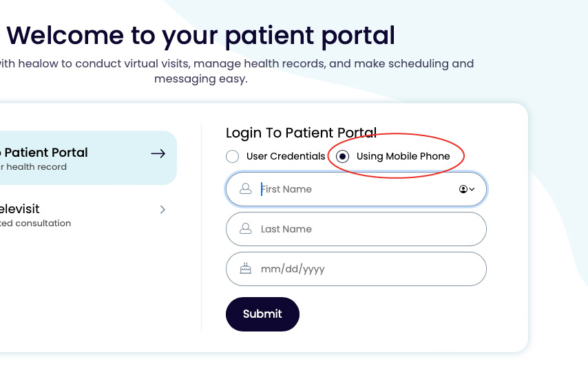The width and height of the screenshot is (588, 370).
Task: Expand the Televisit chevron arrow
Action: pyautogui.click(x=162, y=210)
